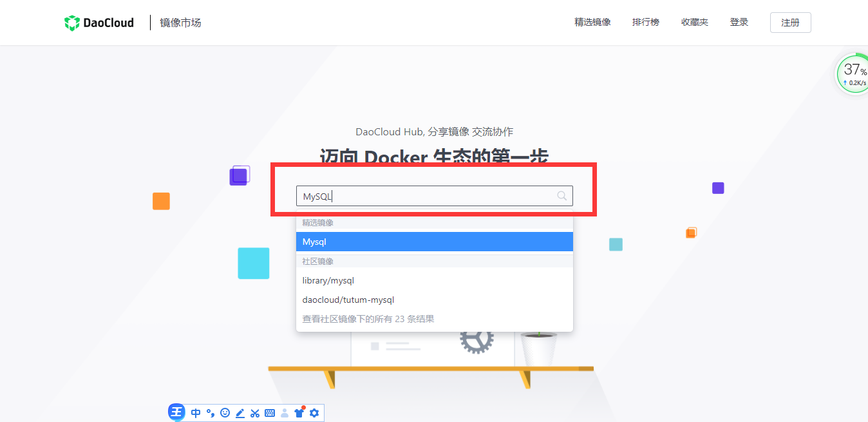This screenshot has height=422, width=868.
Task: Click the 注册 register button
Action: (x=791, y=23)
